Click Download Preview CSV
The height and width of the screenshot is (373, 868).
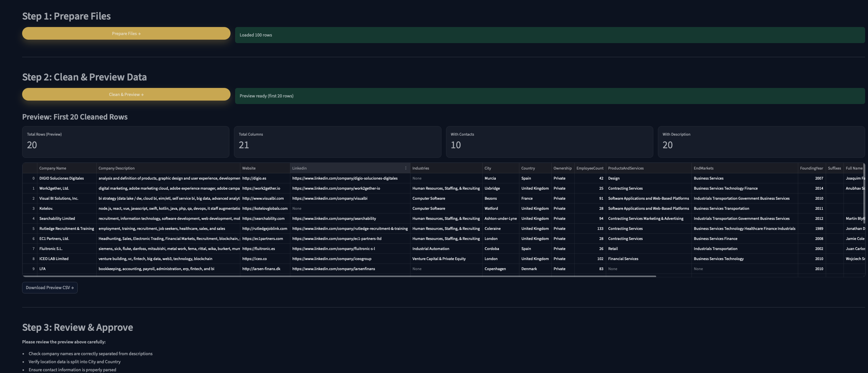[49, 287]
